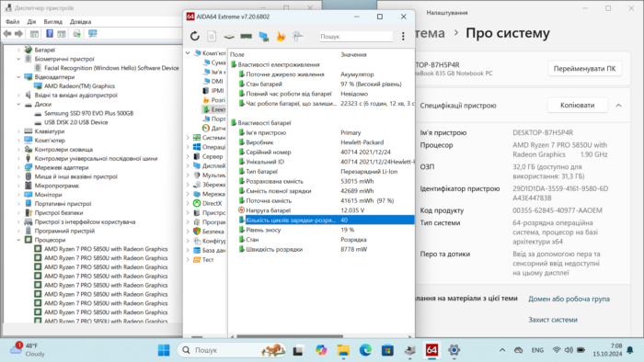
Task: Select AMD Radeon(TM) Graphics device
Action: point(79,86)
